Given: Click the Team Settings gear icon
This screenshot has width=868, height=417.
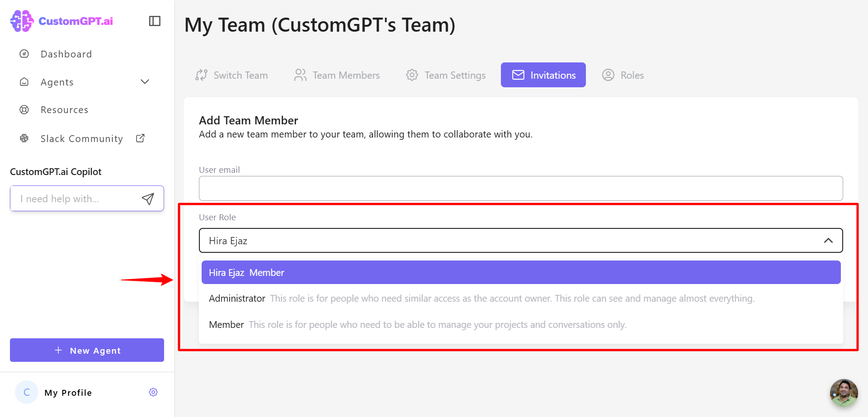Looking at the screenshot, I should pos(412,75).
